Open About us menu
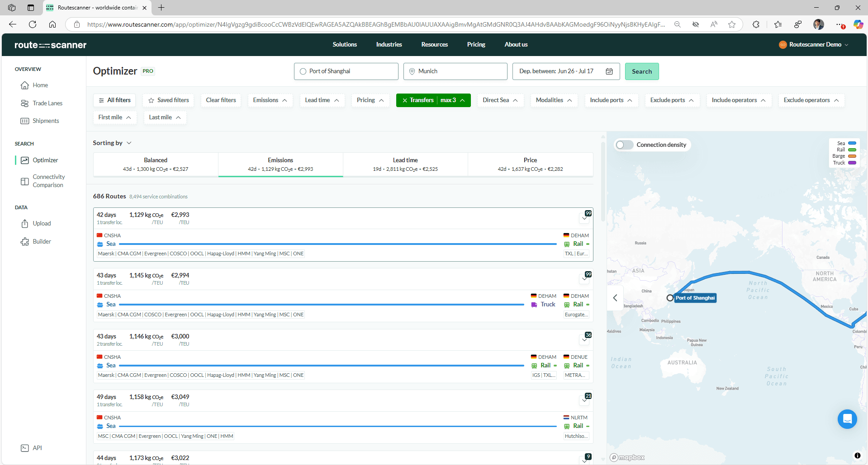Viewport: 868px width, 465px height. click(516, 45)
